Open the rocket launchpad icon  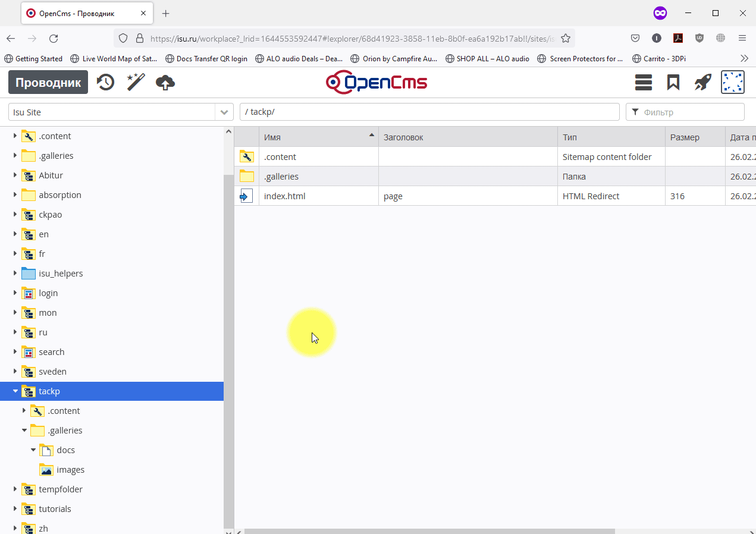tap(703, 82)
